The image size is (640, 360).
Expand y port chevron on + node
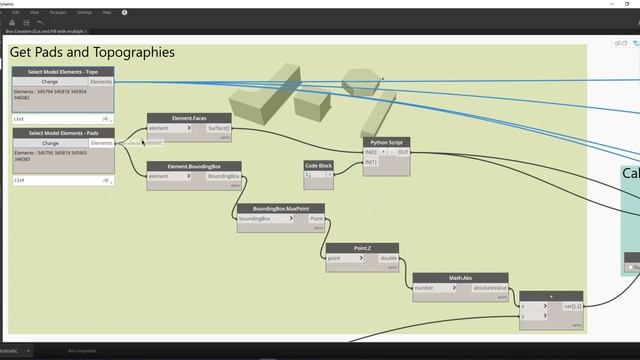[544, 316]
